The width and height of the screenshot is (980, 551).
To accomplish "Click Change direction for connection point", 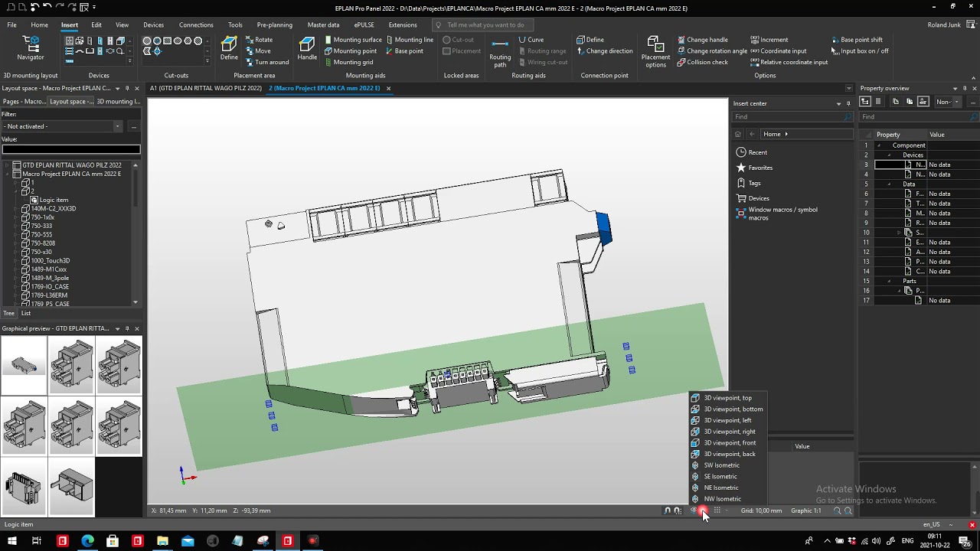I will [604, 51].
